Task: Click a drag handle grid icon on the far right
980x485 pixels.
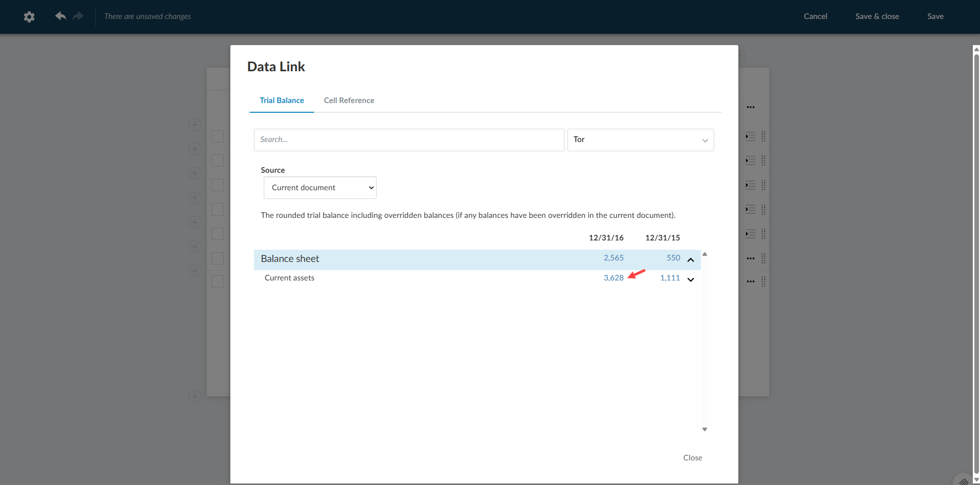Action: (x=763, y=136)
